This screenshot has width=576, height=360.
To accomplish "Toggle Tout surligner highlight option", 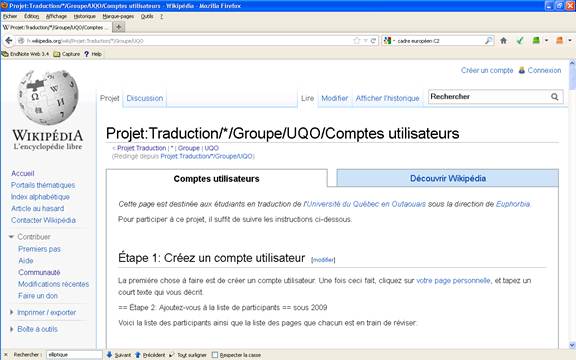I will point(188,355).
